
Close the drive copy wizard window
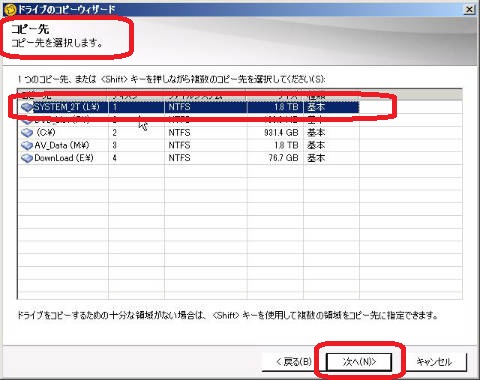tap(469, 9)
